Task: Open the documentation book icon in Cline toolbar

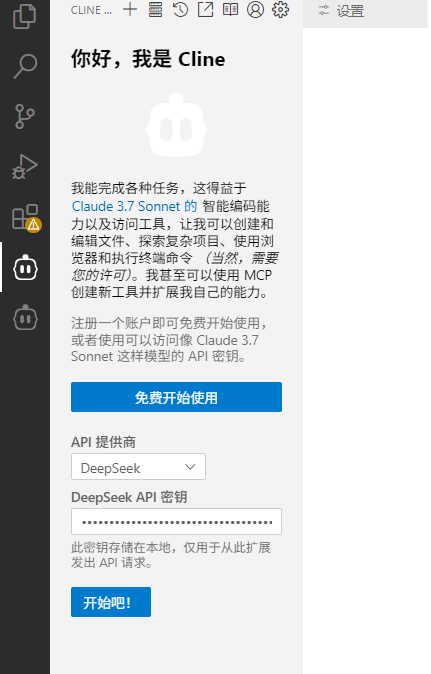Action: 230,9
